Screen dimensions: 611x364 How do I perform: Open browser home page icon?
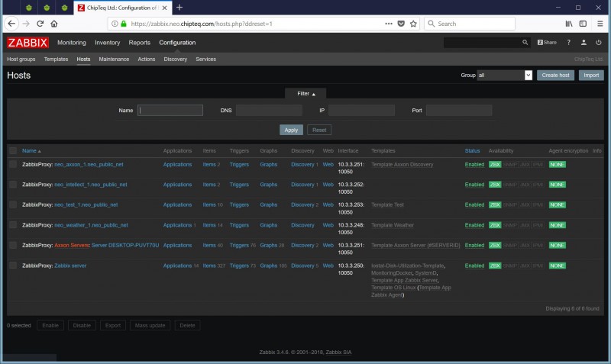(54, 24)
